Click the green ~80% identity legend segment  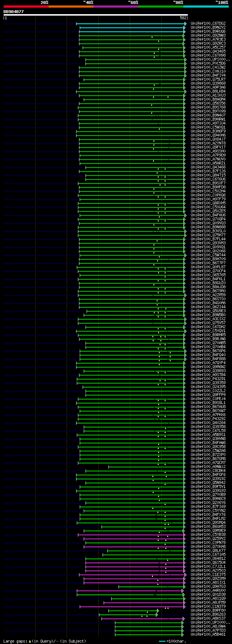(x=161, y=7)
